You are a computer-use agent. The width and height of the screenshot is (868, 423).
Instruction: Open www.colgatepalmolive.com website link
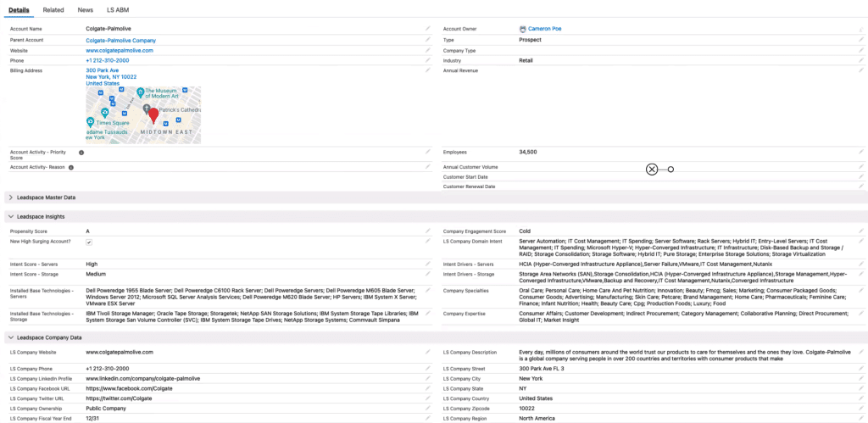click(120, 50)
